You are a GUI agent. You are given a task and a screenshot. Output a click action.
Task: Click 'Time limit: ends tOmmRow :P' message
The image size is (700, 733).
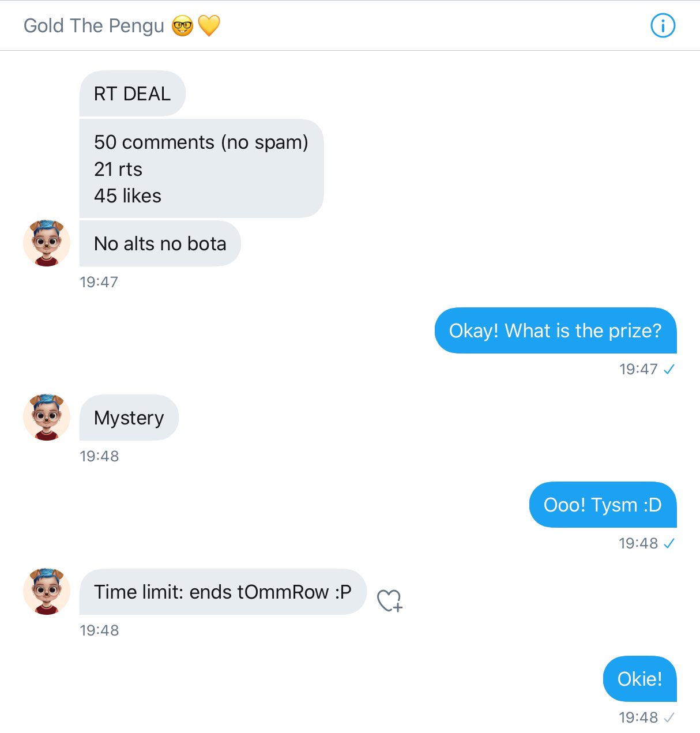223,592
